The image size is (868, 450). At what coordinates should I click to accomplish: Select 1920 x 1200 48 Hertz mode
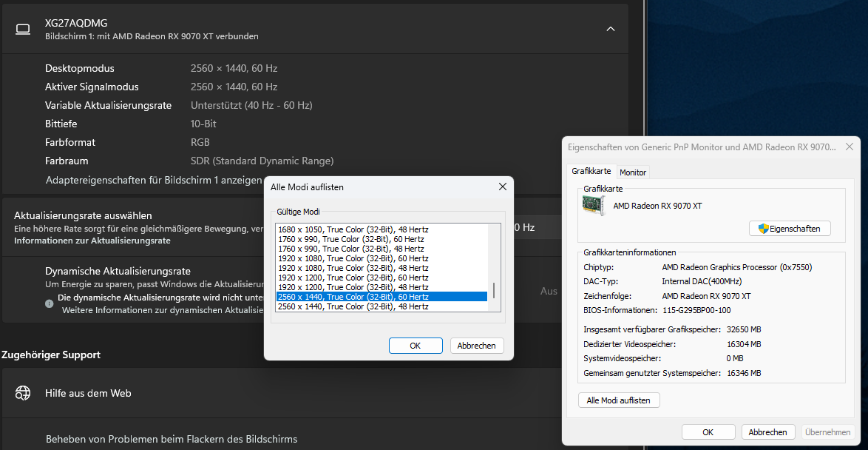click(382, 287)
